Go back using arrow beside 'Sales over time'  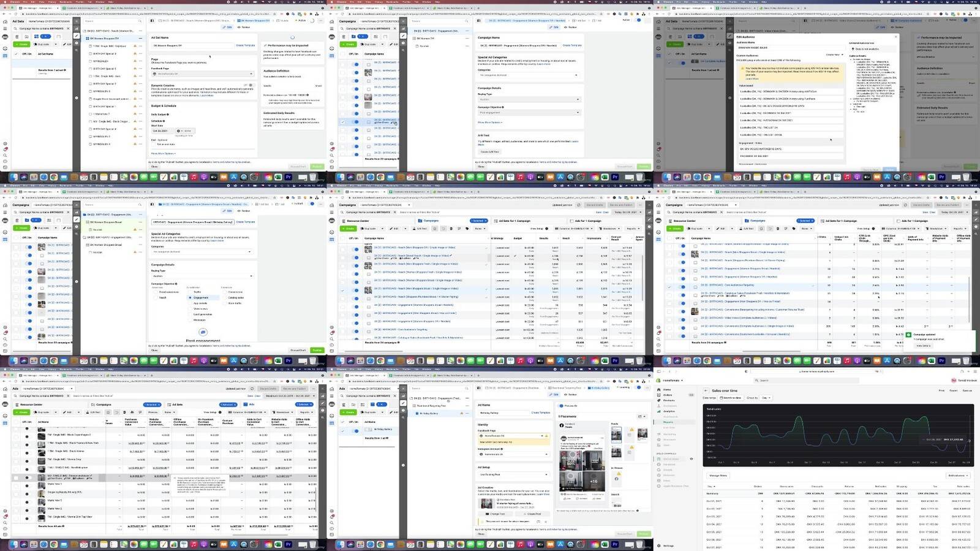coord(707,390)
